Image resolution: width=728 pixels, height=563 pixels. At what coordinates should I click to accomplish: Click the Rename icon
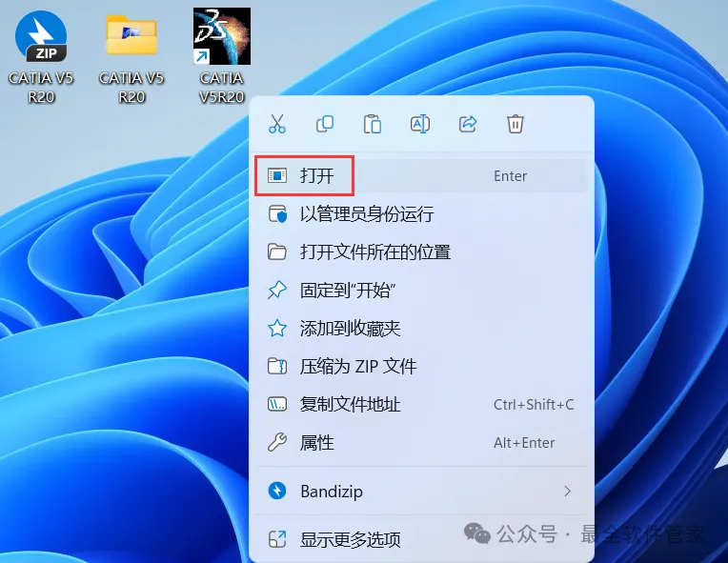point(420,124)
